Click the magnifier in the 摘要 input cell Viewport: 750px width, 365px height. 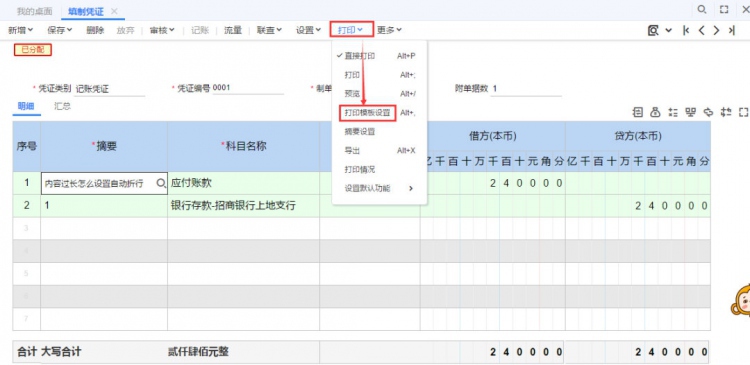[161, 183]
